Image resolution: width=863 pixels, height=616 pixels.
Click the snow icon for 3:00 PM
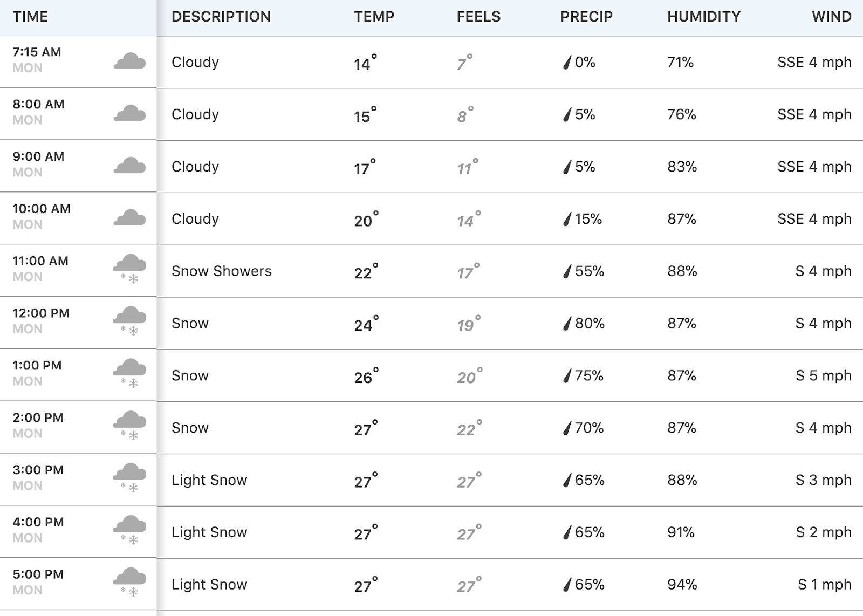129,477
